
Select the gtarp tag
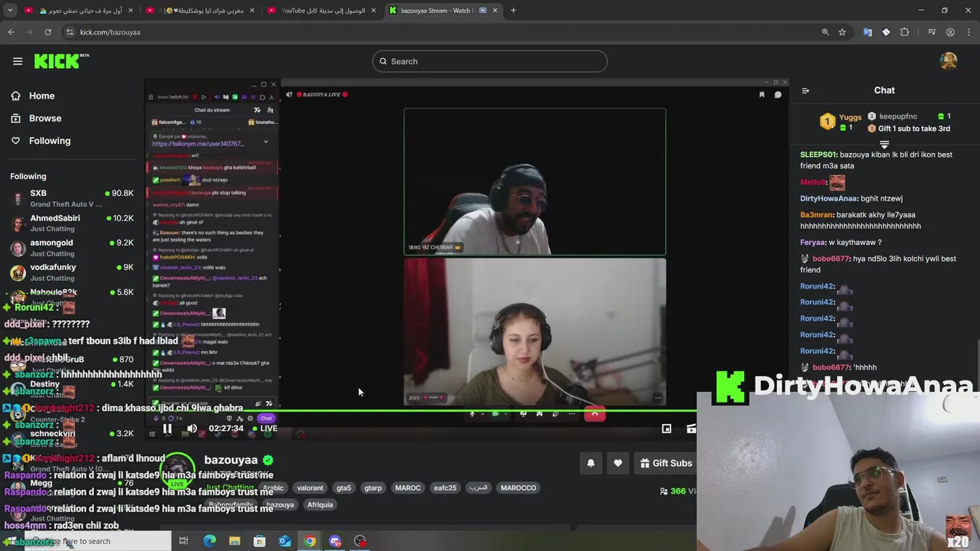click(x=373, y=487)
